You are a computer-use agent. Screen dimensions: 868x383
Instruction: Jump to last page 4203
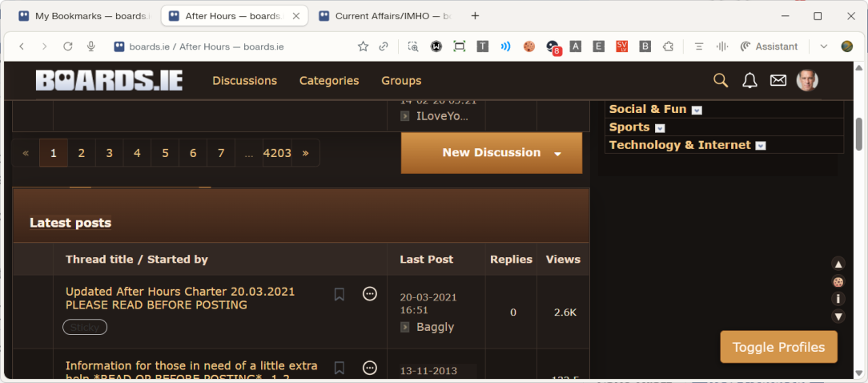point(277,153)
